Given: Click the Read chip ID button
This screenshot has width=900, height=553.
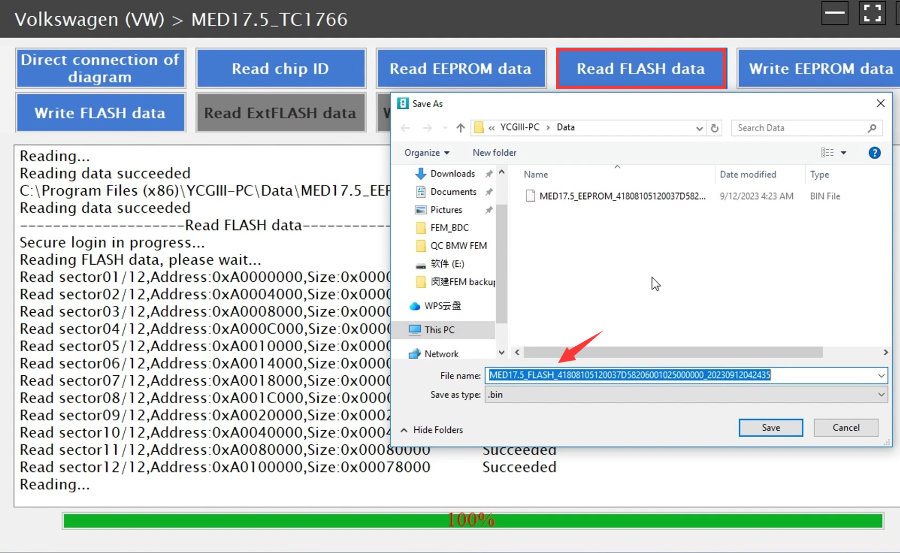Looking at the screenshot, I should coord(280,68).
